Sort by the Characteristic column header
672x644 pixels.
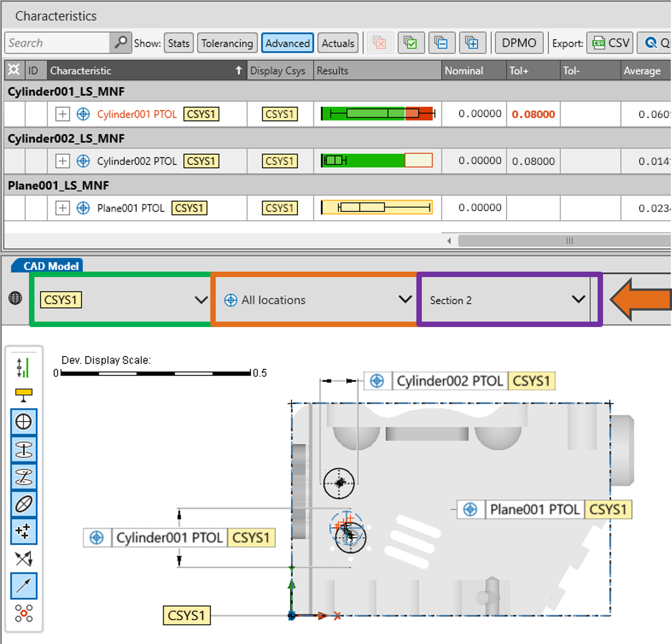pyautogui.click(x=147, y=71)
